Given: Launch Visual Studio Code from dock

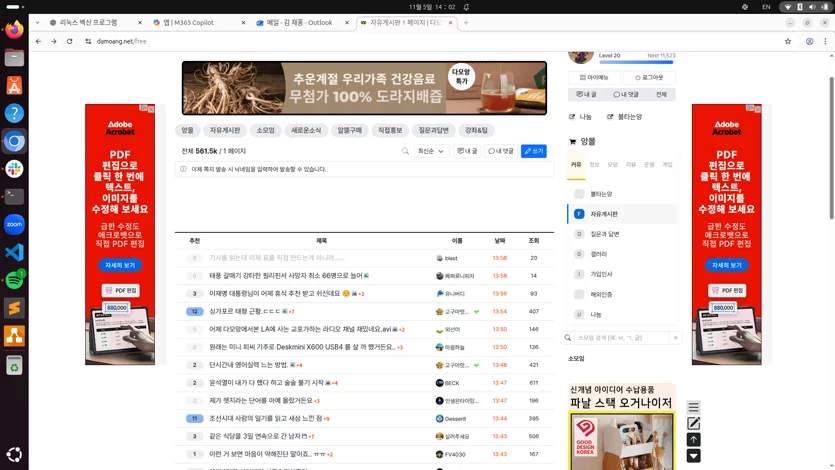Looking at the screenshot, I should pyautogui.click(x=14, y=252).
